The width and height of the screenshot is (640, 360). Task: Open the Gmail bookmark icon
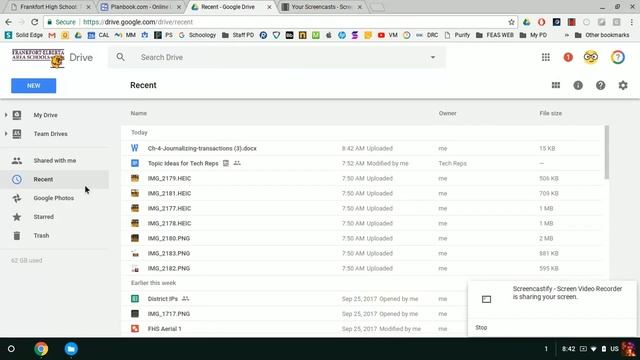coord(51,36)
